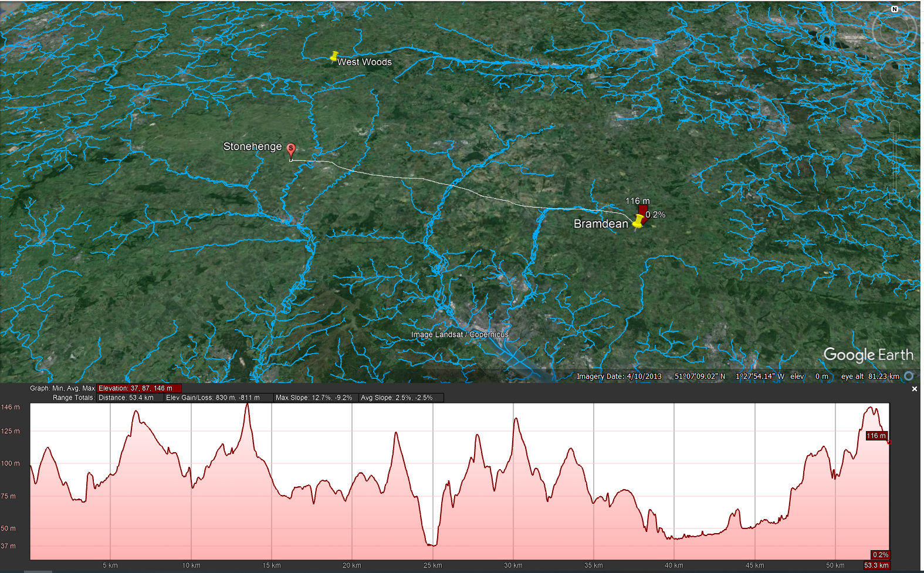The image size is (924, 573).
Task: Click the red cursor marker on graph
Action: click(889, 442)
